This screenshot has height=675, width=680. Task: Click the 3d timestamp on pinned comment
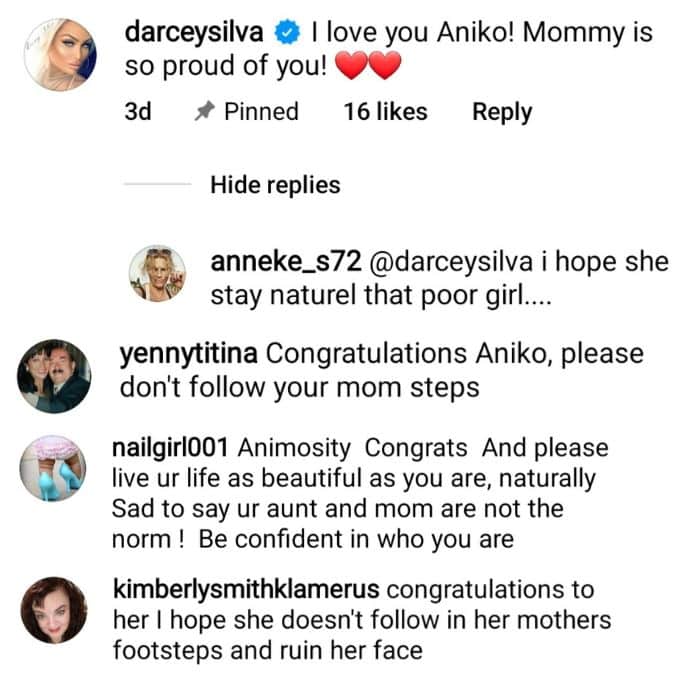138,112
